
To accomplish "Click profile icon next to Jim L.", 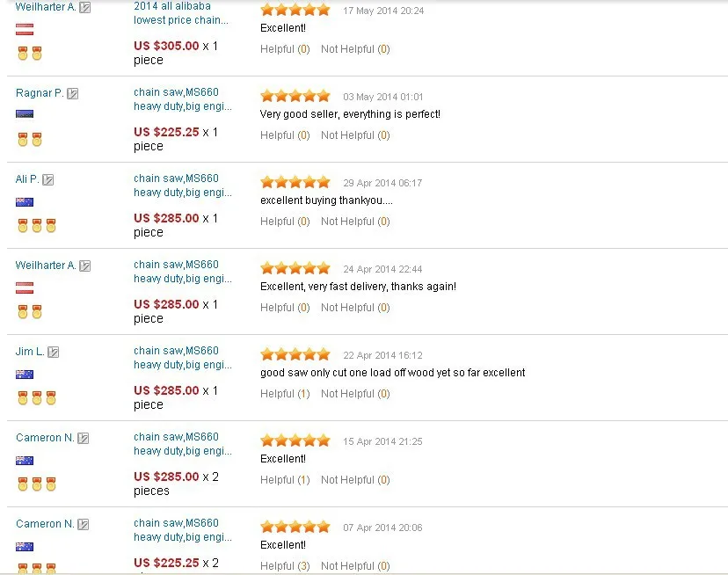I will click(x=54, y=352).
